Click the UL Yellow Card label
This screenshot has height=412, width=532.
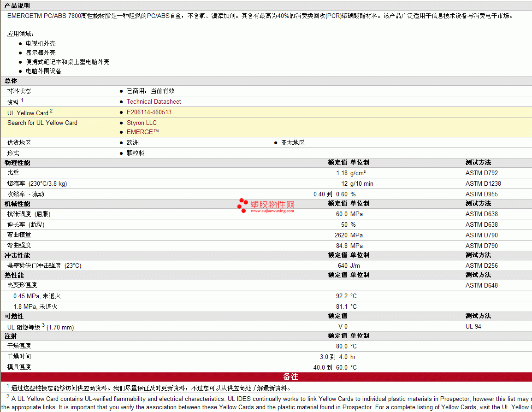pos(28,113)
